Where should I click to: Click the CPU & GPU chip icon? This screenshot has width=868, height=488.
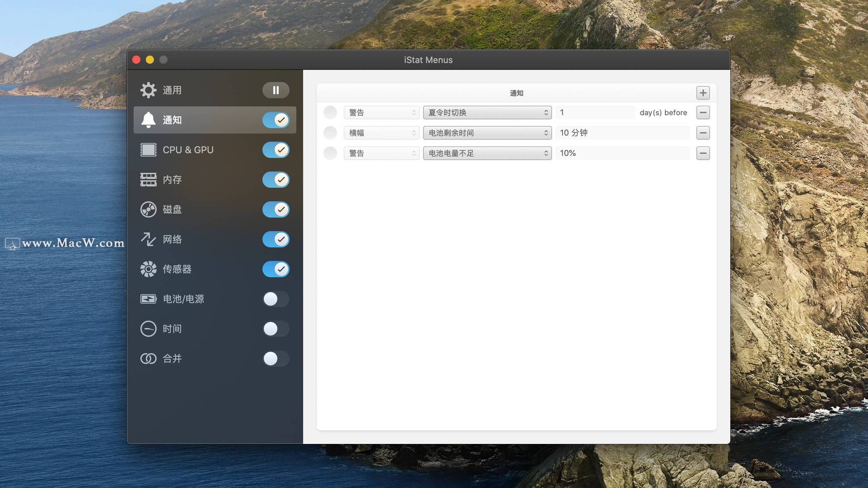(148, 150)
